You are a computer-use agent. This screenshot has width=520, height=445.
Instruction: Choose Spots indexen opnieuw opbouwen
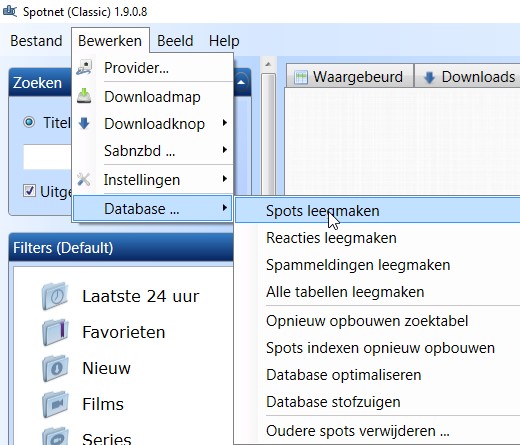[378, 348]
